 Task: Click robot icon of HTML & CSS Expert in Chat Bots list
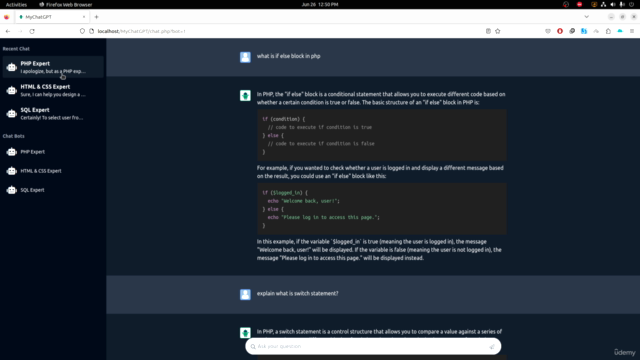[11, 171]
